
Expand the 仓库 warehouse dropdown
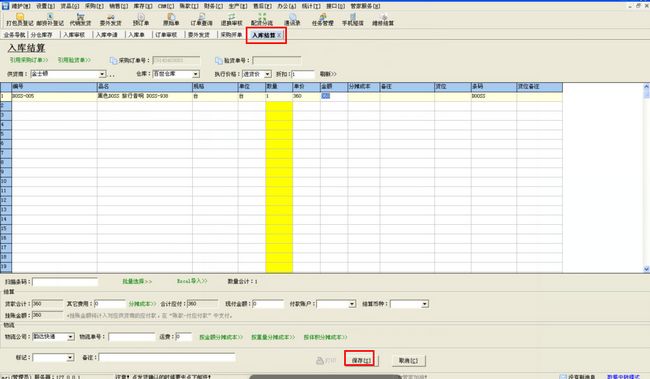[196, 74]
